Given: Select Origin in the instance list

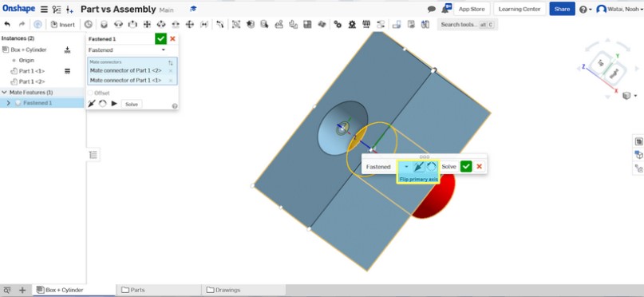Looking at the screenshot, I should (x=26, y=61).
